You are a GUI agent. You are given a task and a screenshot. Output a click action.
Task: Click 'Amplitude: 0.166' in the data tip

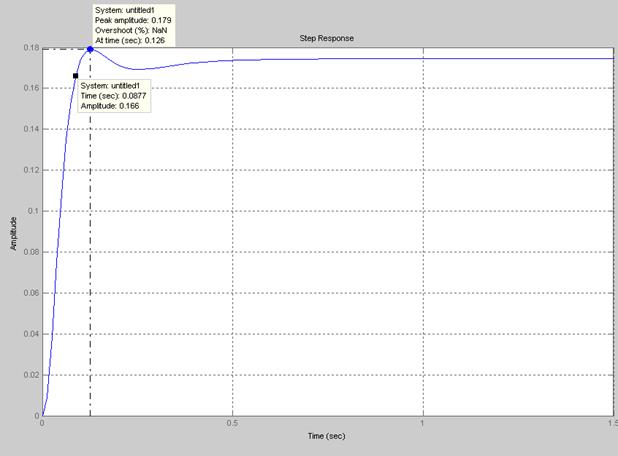[x=110, y=106]
